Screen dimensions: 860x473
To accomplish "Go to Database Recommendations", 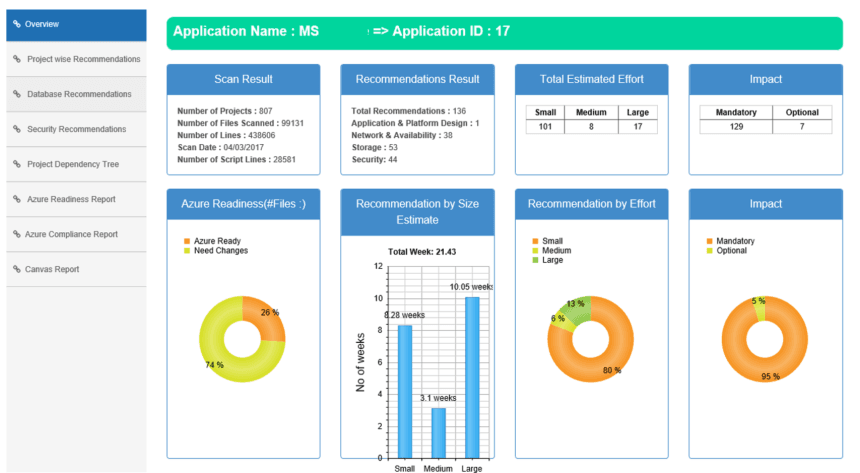I will coord(76,94).
